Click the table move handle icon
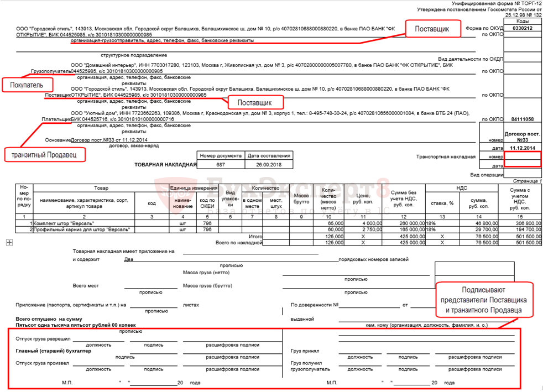Viewport: 543px width, 392px height. [x=9, y=243]
